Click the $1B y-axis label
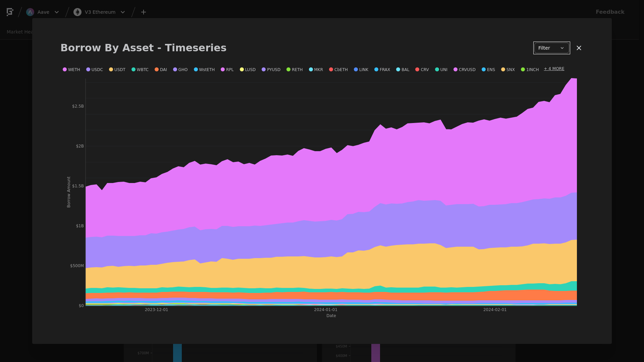The image size is (644, 362). coord(80,226)
